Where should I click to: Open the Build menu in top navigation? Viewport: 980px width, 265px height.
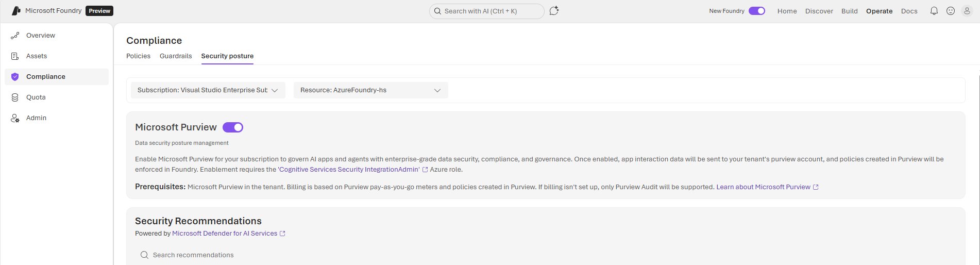pyautogui.click(x=849, y=11)
